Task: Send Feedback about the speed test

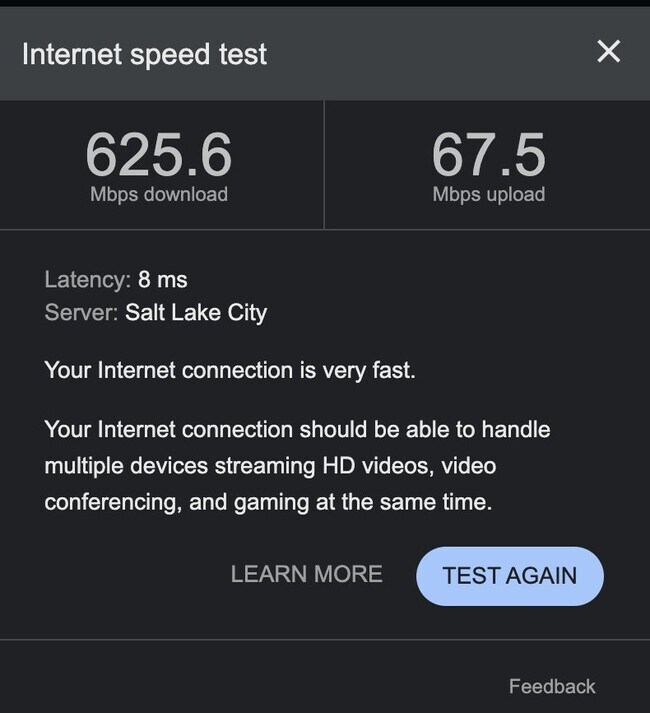Action: [552, 686]
